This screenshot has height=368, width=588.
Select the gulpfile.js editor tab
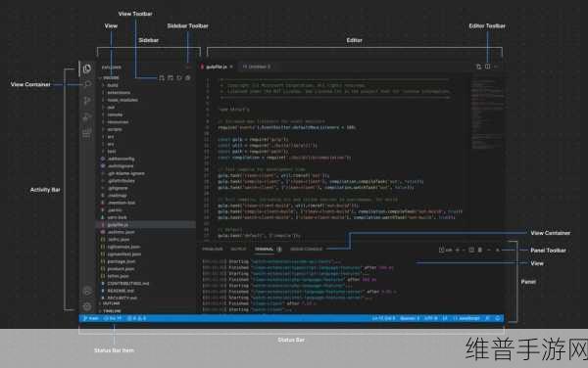point(218,67)
